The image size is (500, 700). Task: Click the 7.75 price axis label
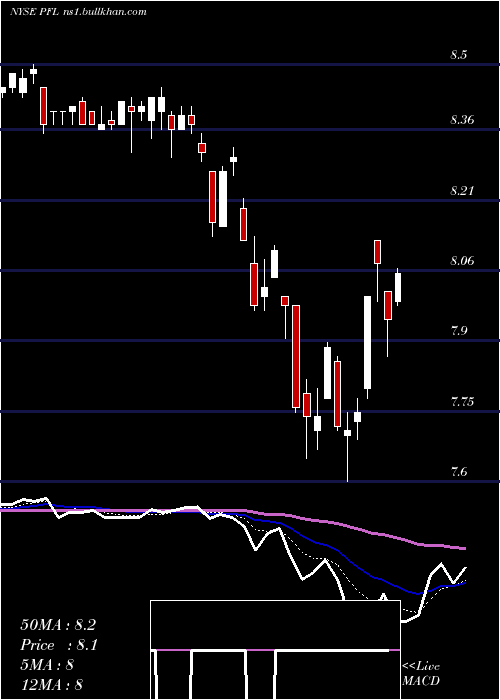click(462, 401)
